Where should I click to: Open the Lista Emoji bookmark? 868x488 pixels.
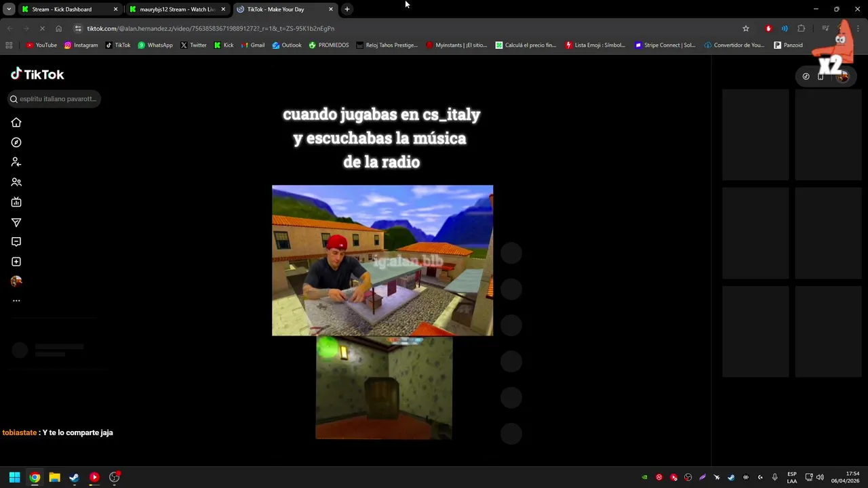[595, 45]
